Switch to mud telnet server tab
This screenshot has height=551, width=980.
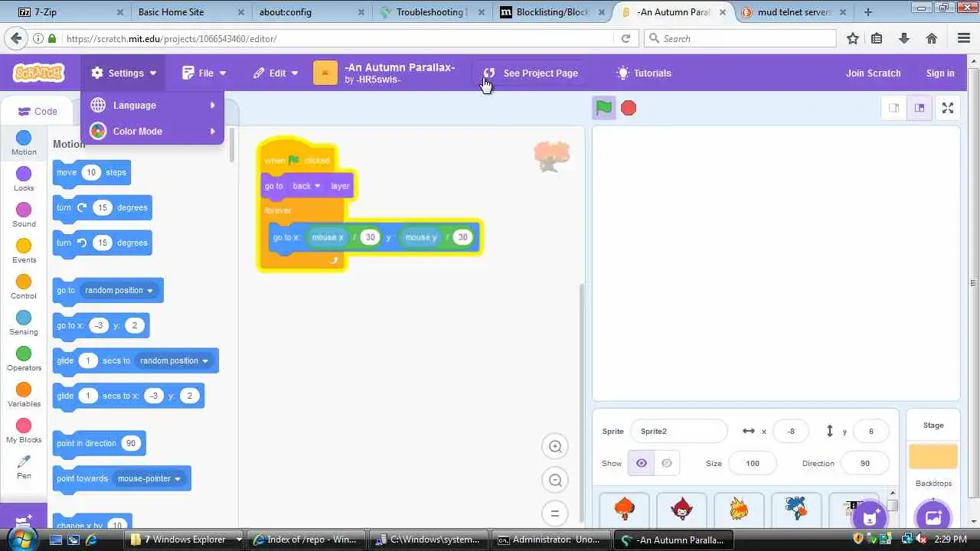coord(794,12)
